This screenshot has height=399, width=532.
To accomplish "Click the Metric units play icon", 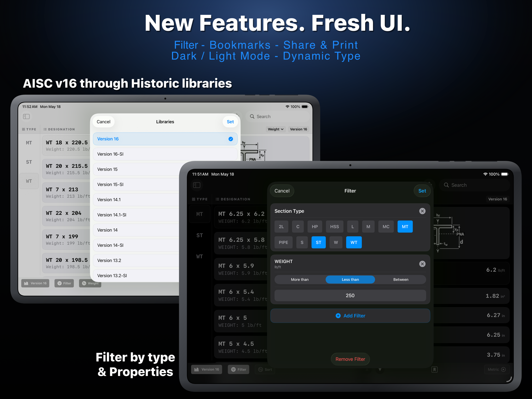I will click(x=503, y=369).
